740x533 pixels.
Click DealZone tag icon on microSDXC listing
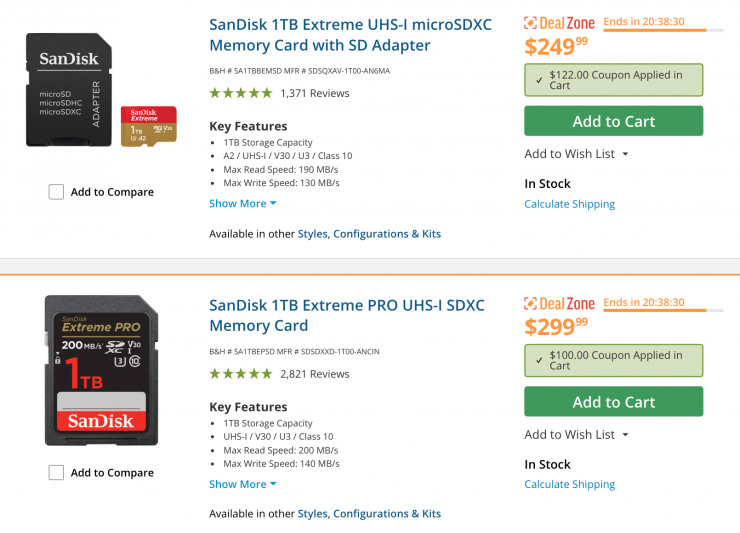pos(531,23)
